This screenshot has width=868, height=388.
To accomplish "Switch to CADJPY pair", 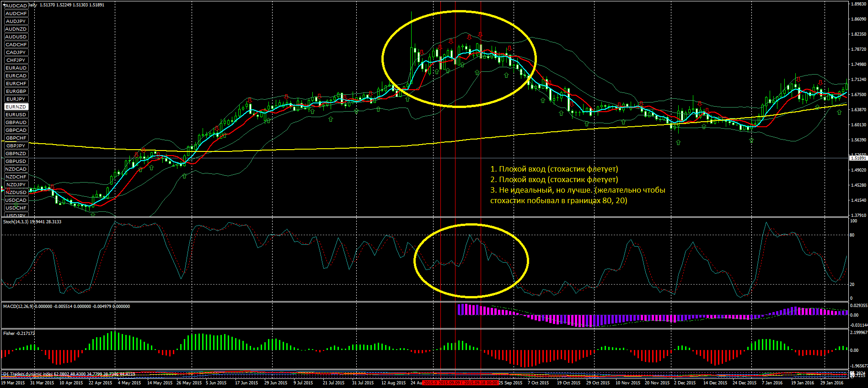I will pos(16,52).
